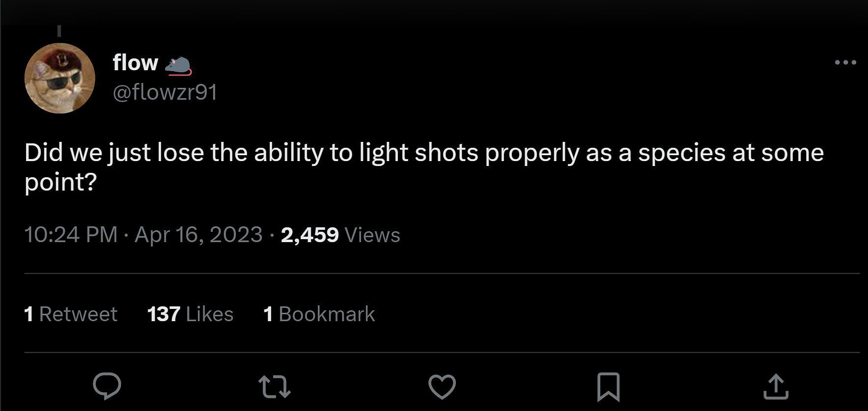Reply to the tweet by flow
Viewport: 868px width, 411px height.
point(107,386)
